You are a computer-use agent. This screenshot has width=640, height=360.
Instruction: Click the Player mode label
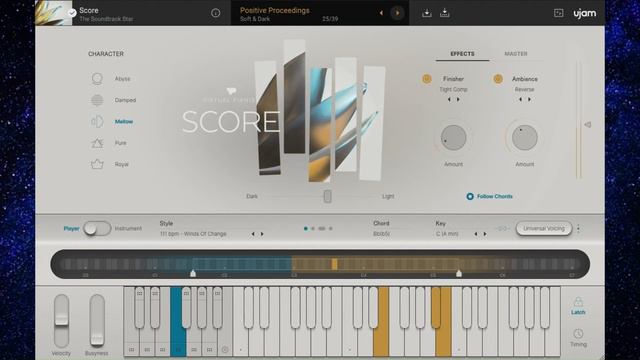tap(71, 229)
